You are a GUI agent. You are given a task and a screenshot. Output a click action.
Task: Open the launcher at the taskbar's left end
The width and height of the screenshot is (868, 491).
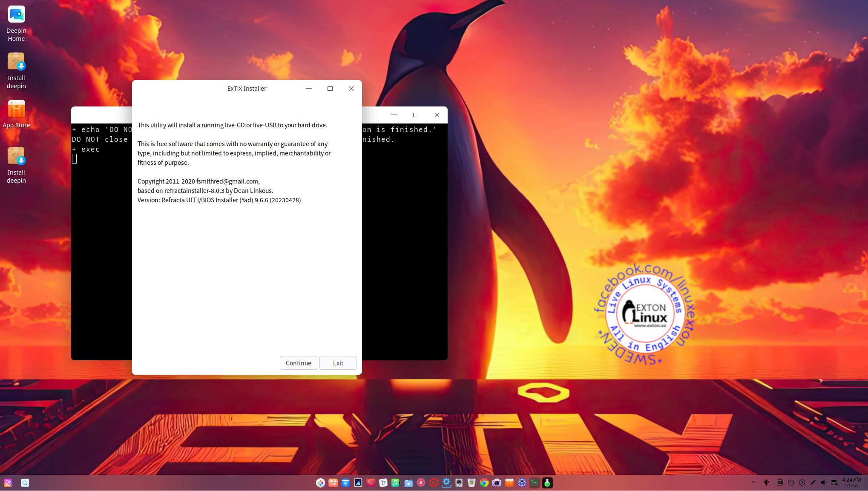[x=8, y=483]
